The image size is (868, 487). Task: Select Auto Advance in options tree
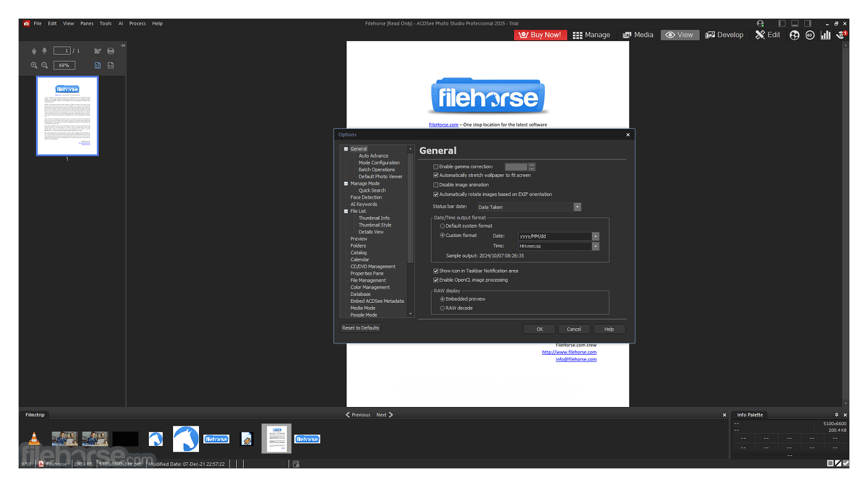(373, 156)
